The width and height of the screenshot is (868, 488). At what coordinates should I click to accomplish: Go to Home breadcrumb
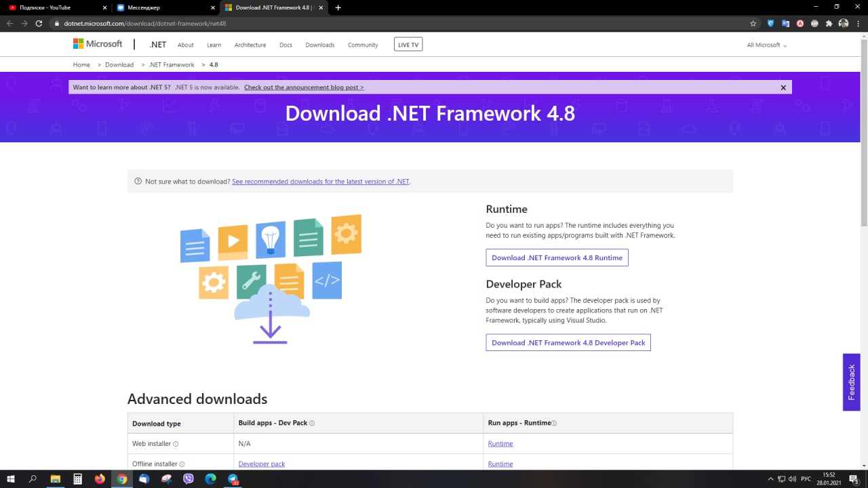81,64
